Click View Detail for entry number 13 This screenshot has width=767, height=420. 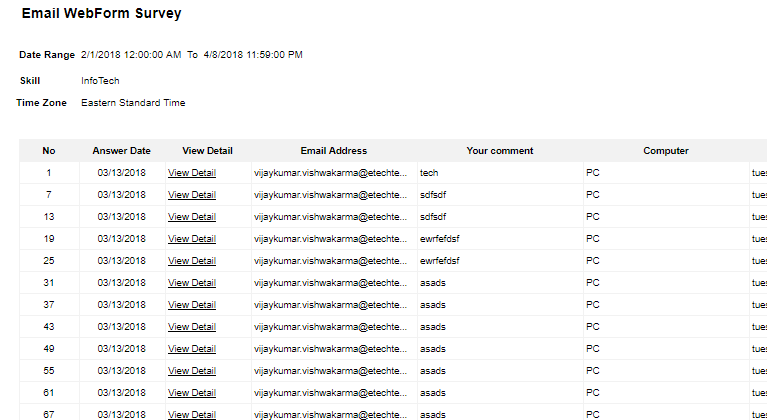tap(191, 217)
